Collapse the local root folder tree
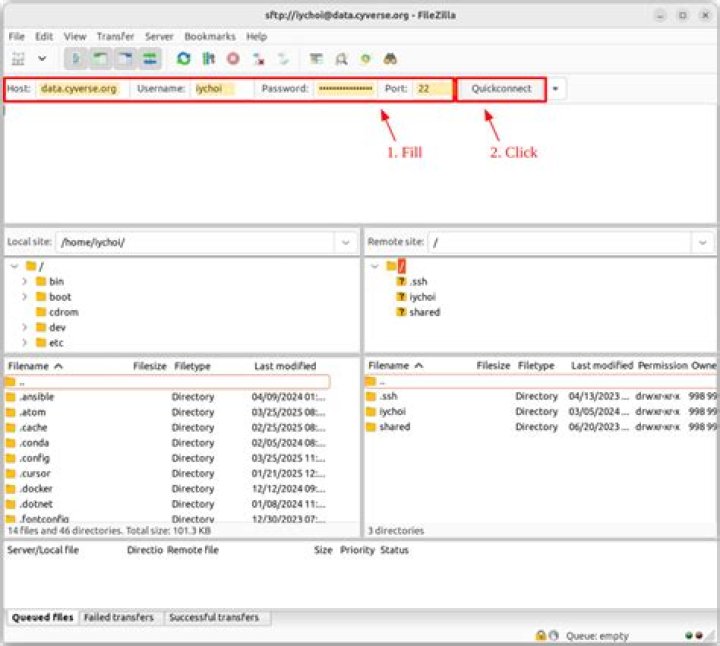The image size is (720, 646). (x=14, y=266)
